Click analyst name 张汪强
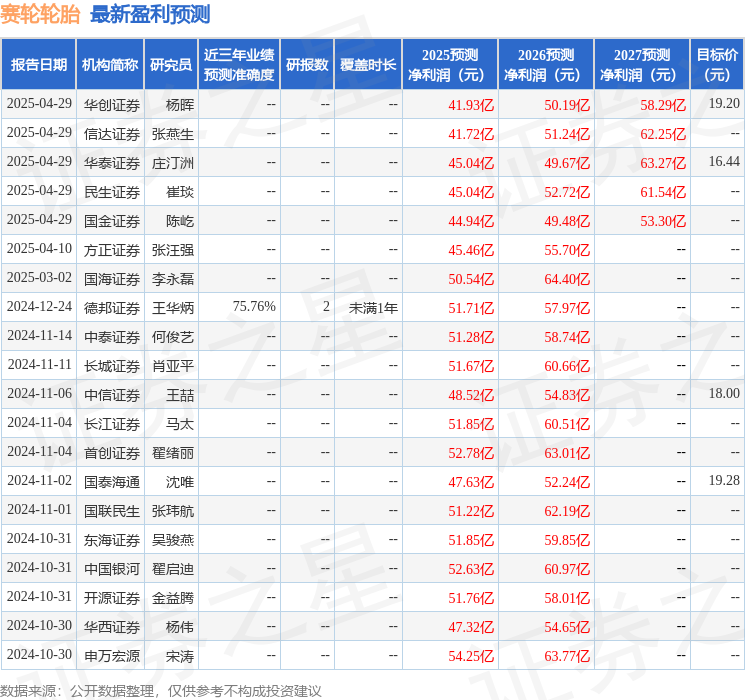The width and height of the screenshot is (745, 700). (173, 250)
